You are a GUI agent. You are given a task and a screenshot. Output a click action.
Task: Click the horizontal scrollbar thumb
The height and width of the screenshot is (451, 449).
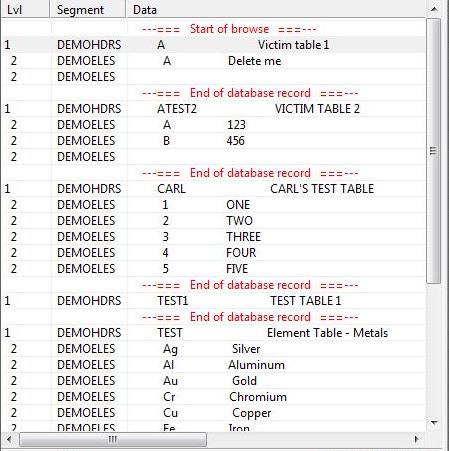click(113, 440)
